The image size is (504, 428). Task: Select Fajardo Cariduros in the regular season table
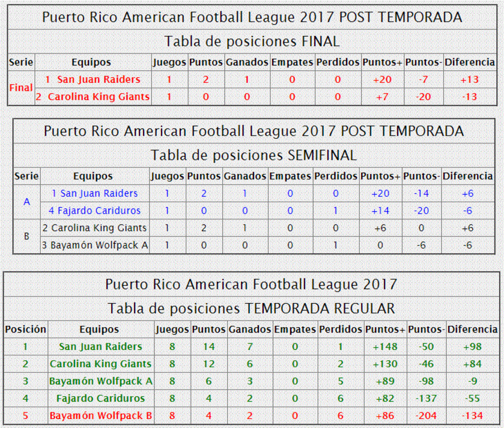tap(101, 398)
